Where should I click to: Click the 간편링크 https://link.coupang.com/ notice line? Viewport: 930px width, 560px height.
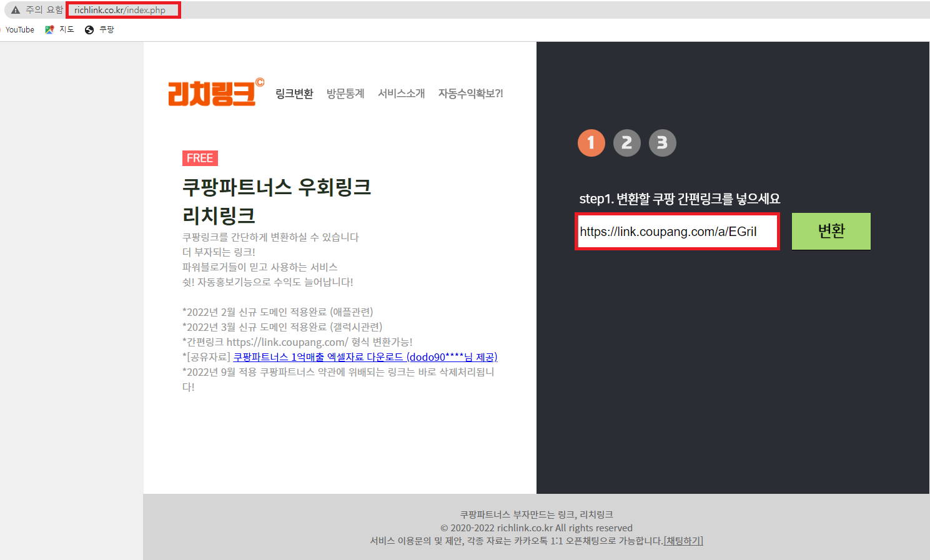[x=297, y=342]
